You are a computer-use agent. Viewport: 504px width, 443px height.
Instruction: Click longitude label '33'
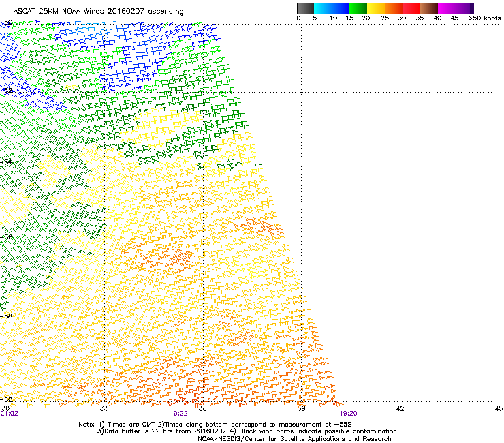104,408
